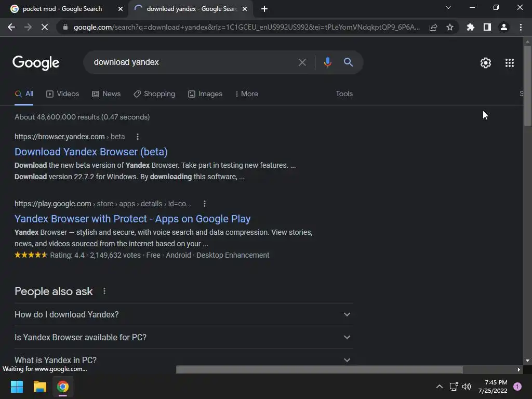Open the People also ask options menu
Viewport: 532px width, 399px height.
pyautogui.click(x=104, y=291)
